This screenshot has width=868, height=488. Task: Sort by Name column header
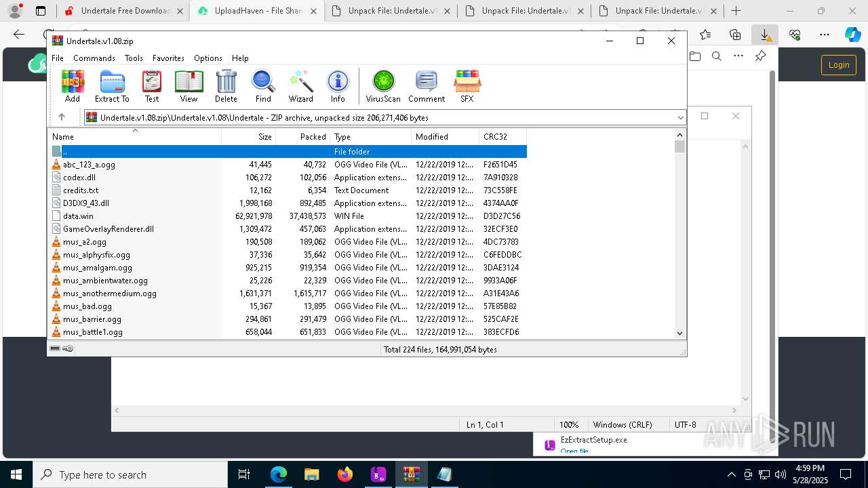[134, 136]
